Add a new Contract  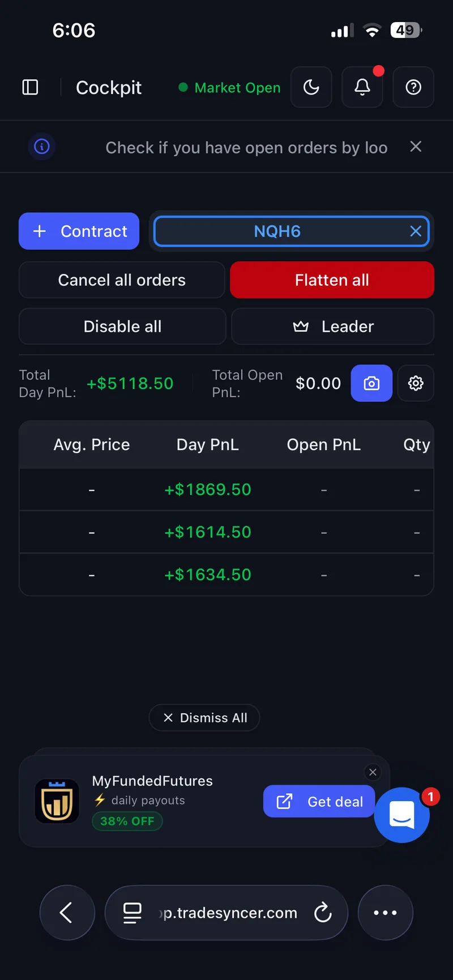click(79, 231)
